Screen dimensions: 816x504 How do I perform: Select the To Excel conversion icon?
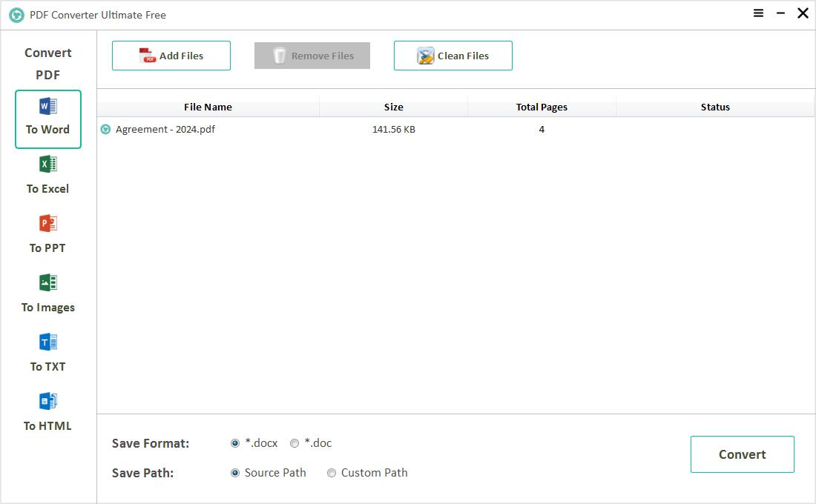point(47,164)
